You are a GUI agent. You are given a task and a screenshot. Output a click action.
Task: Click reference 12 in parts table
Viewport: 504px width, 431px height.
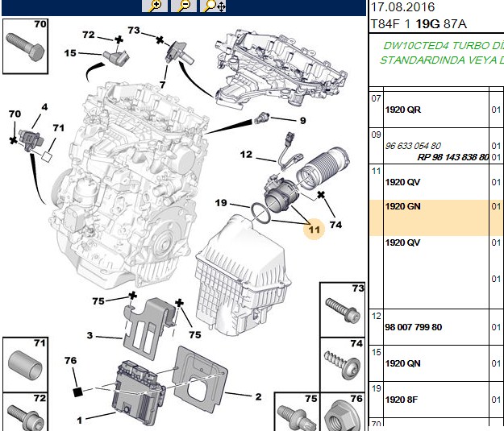click(376, 317)
